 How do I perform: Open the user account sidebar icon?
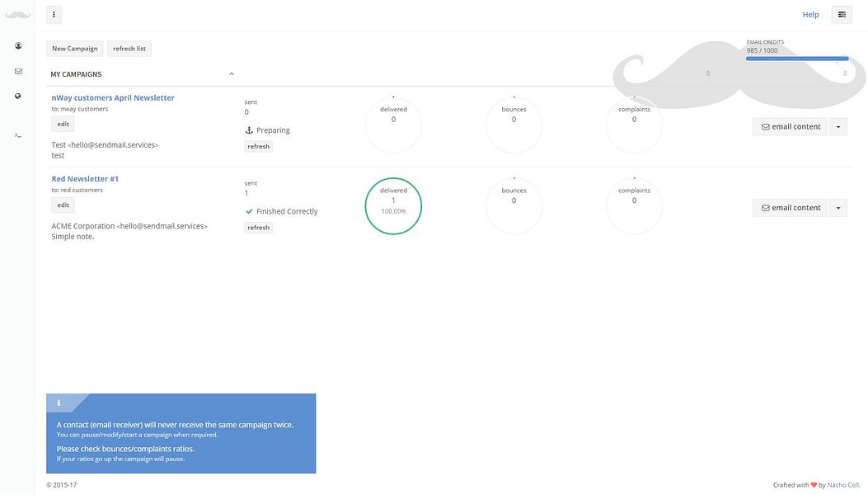pos(18,46)
